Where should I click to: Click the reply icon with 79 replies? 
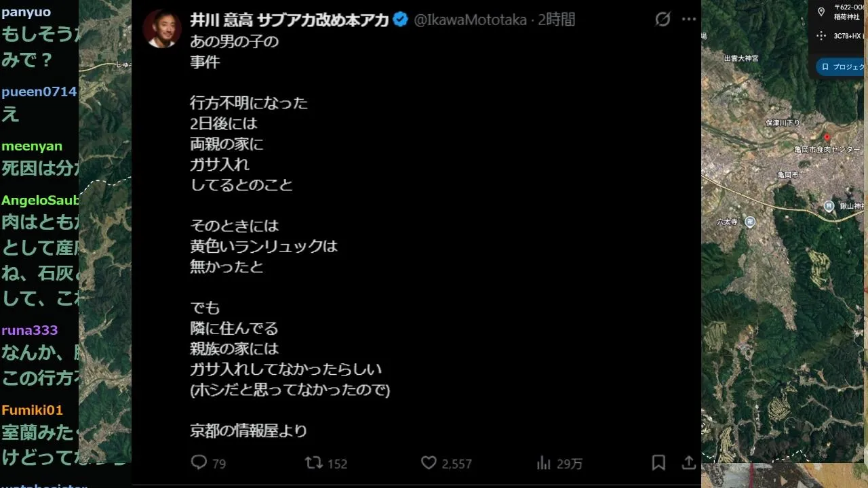coord(199,463)
